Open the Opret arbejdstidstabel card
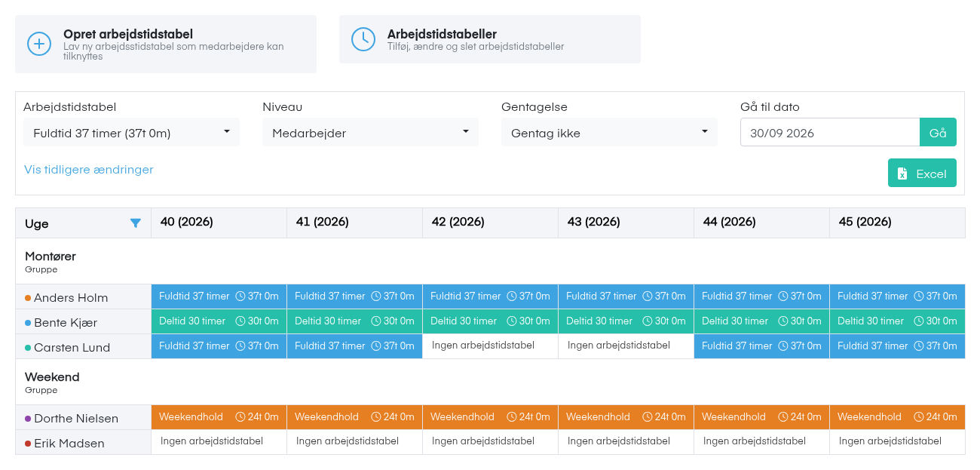The height and width of the screenshot is (470, 980). [166, 45]
